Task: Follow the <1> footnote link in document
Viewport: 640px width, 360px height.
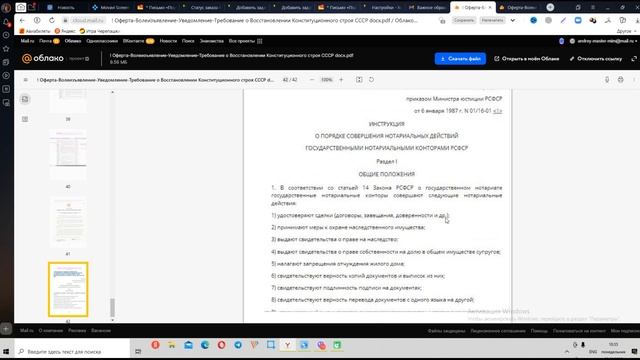Action: [498, 111]
